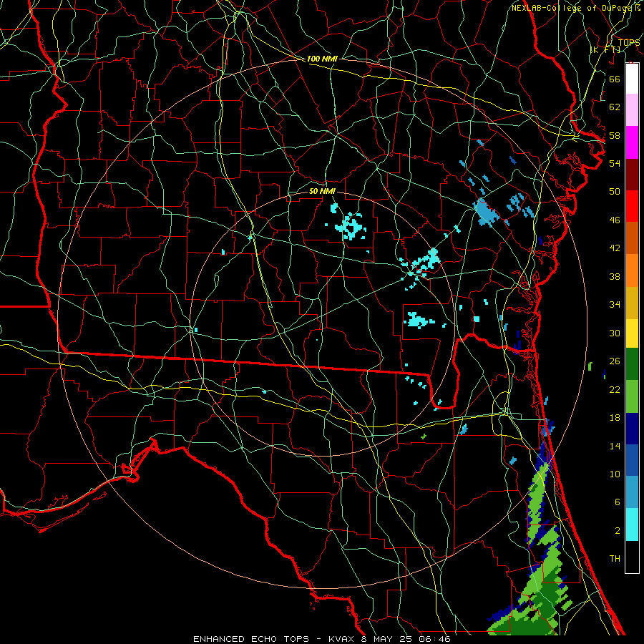644x644 pixels.
Task: Select the dark green legend swatch
Action: pyautogui.click(x=632, y=364)
